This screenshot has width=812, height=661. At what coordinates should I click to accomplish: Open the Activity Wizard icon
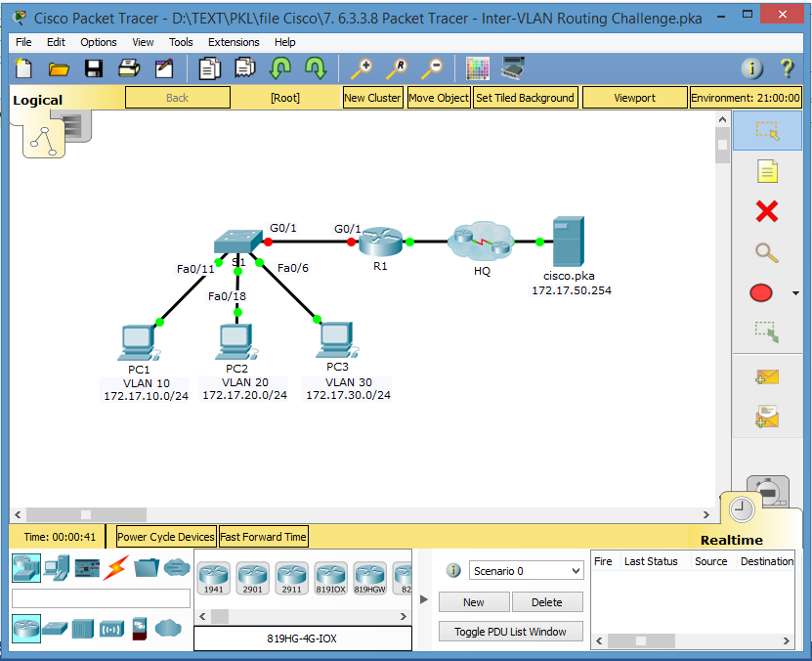click(x=164, y=68)
